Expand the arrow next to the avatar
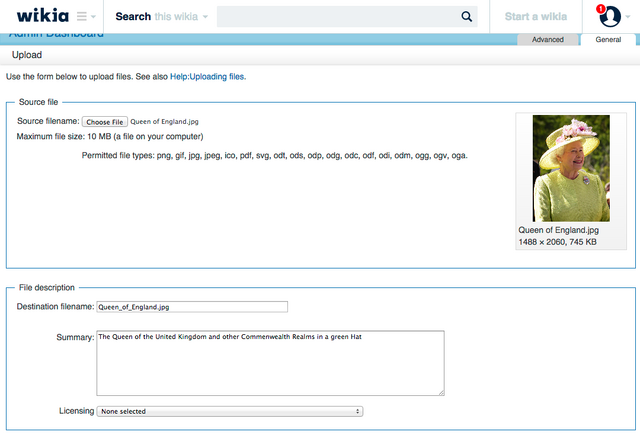The height and width of the screenshot is (435, 640). point(628,17)
